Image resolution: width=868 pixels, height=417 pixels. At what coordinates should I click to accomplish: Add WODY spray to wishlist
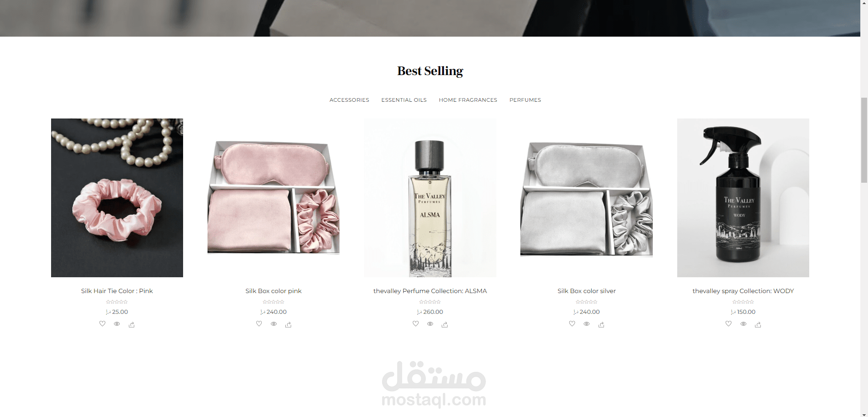pyautogui.click(x=729, y=324)
